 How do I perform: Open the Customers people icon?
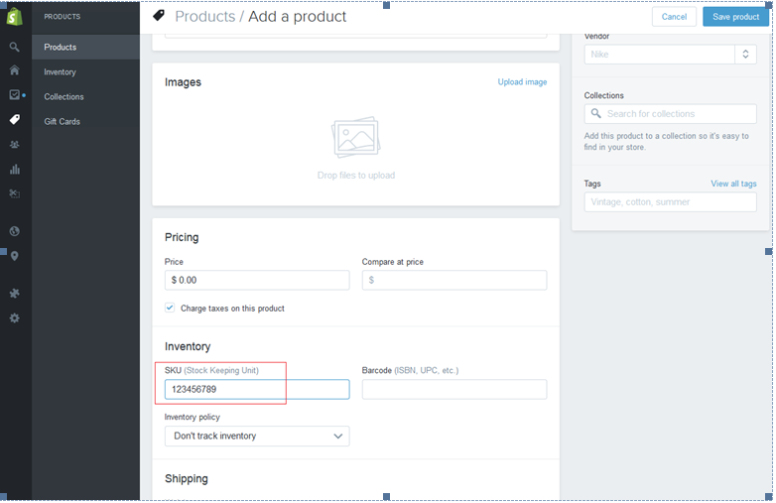pyautogui.click(x=14, y=145)
